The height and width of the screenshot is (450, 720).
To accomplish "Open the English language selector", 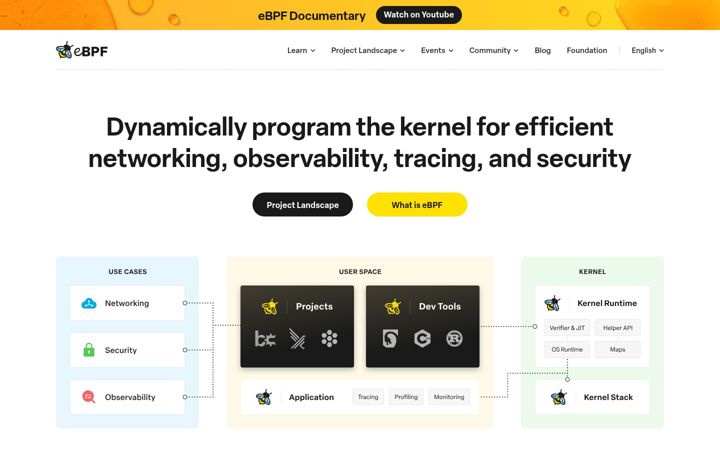I will [x=647, y=51].
